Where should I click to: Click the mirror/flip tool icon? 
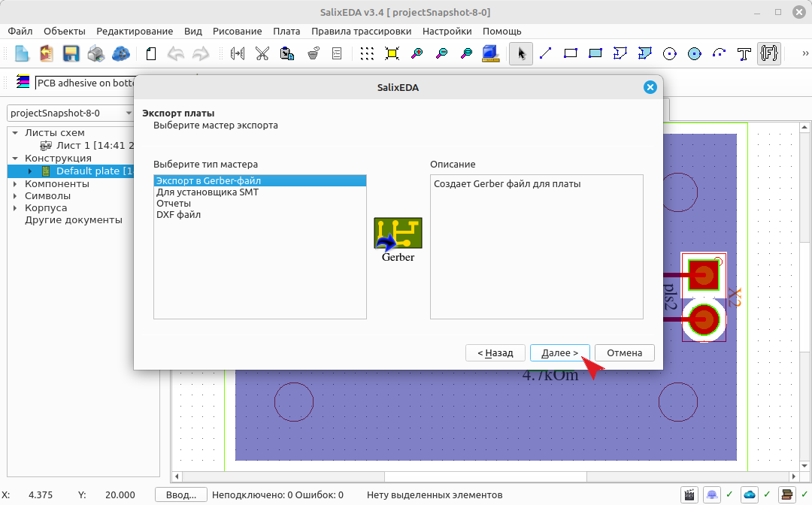(x=237, y=53)
